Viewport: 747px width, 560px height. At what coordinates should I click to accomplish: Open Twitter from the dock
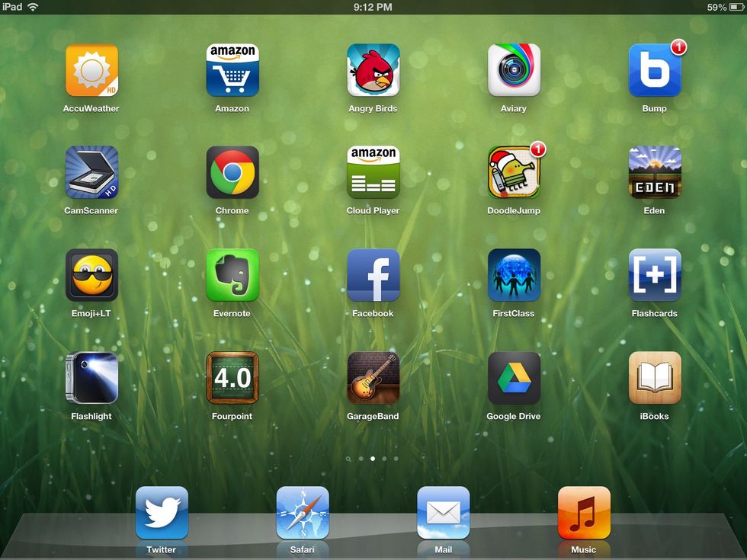[162, 513]
